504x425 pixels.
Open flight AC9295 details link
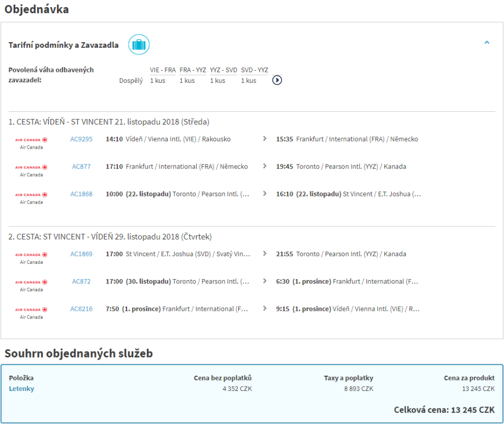click(x=81, y=139)
